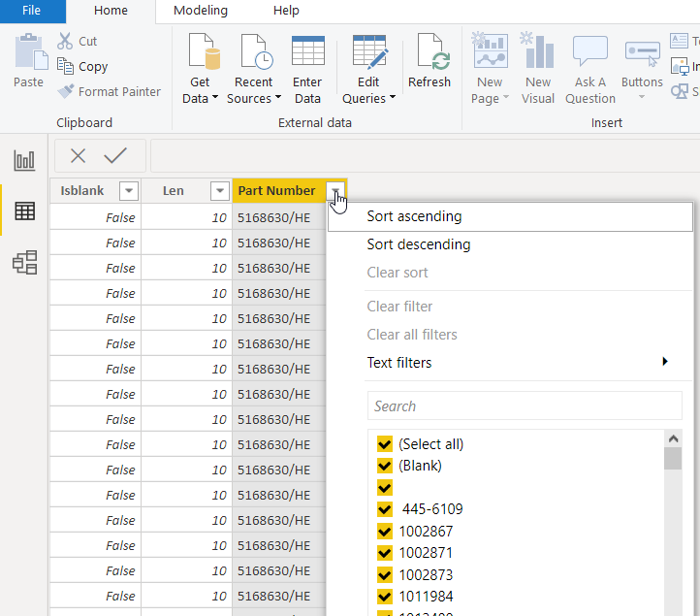Uncheck the 445-6109 checkbox

pos(384,509)
